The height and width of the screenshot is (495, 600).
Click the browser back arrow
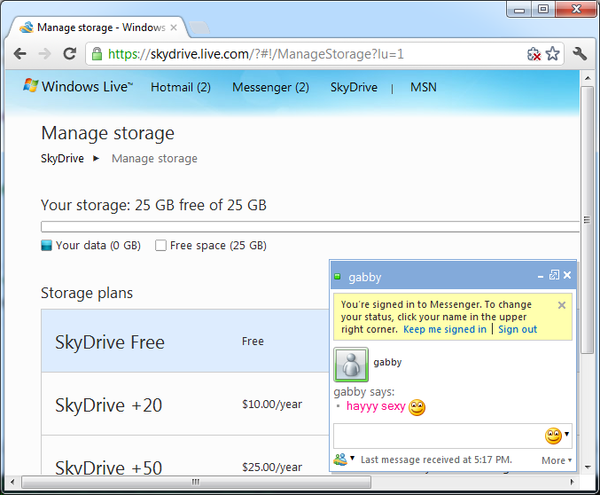click(20, 54)
